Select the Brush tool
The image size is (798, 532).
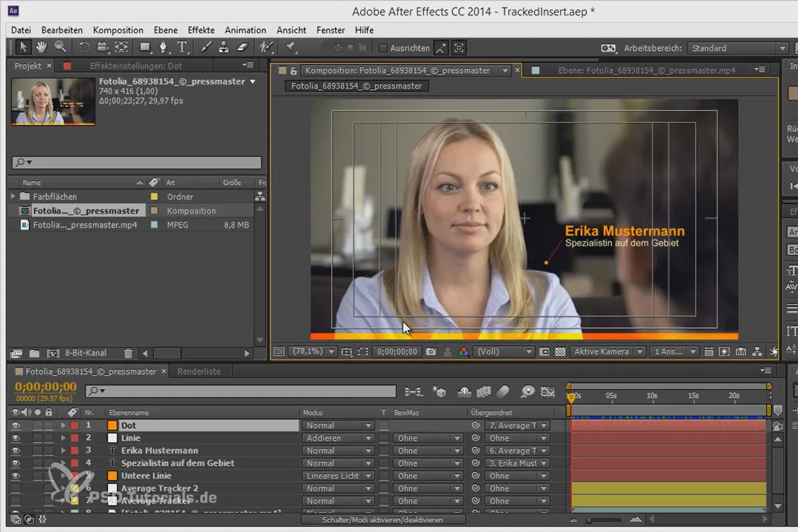(x=206, y=47)
